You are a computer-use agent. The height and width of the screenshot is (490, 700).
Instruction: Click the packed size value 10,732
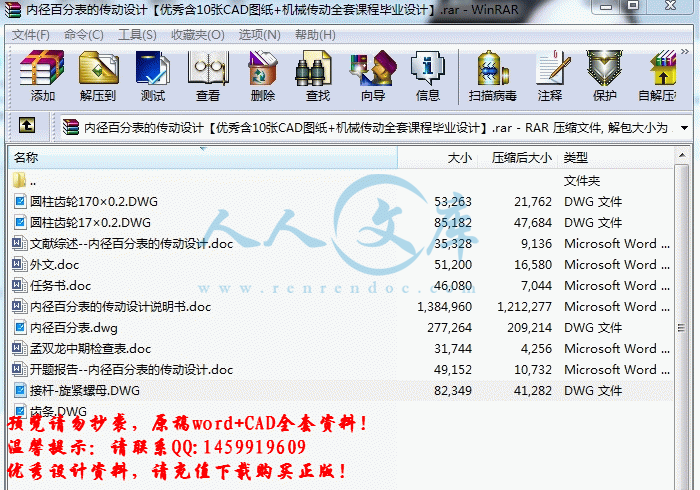coord(533,370)
